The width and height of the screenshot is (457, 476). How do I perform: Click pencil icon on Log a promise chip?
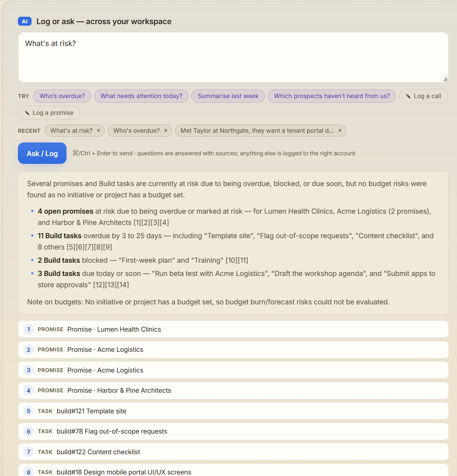tap(27, 113)
